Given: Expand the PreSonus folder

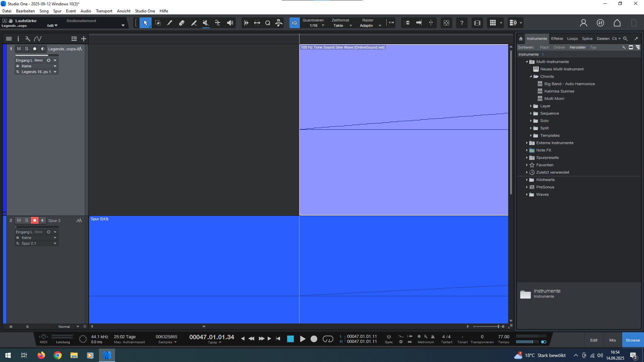Looking at the screenshot, I should point(527,187).
